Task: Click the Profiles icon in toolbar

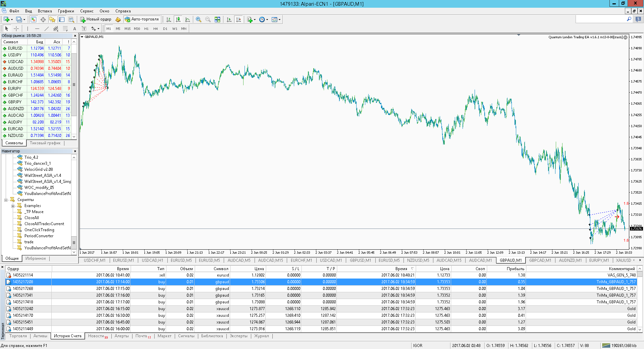Action: coord(19,19)
